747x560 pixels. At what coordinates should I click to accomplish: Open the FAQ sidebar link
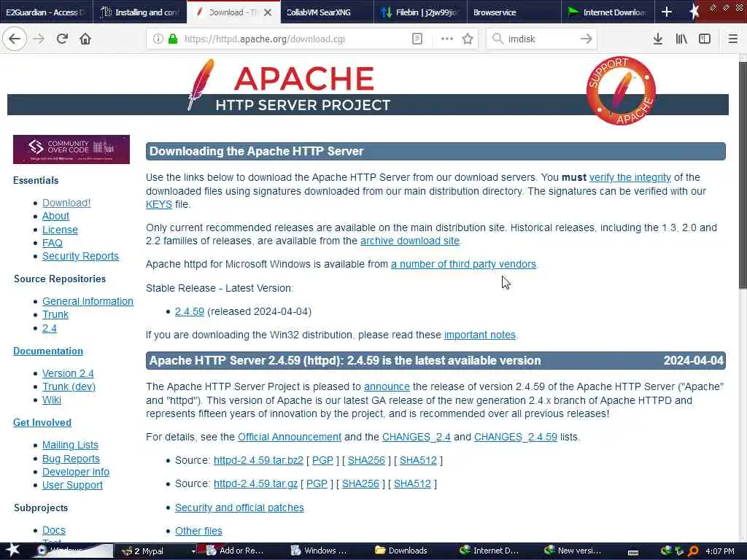(x=53, y=243)
